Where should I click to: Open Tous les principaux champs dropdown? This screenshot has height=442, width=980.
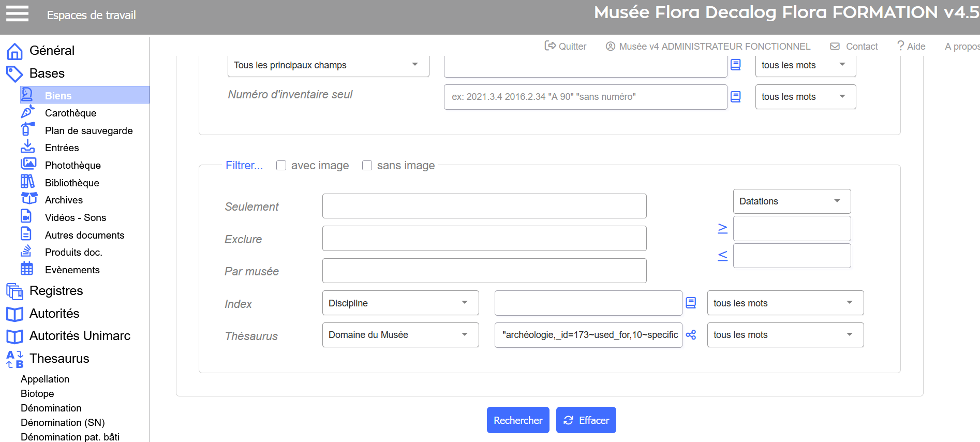(x=328, y=65)
